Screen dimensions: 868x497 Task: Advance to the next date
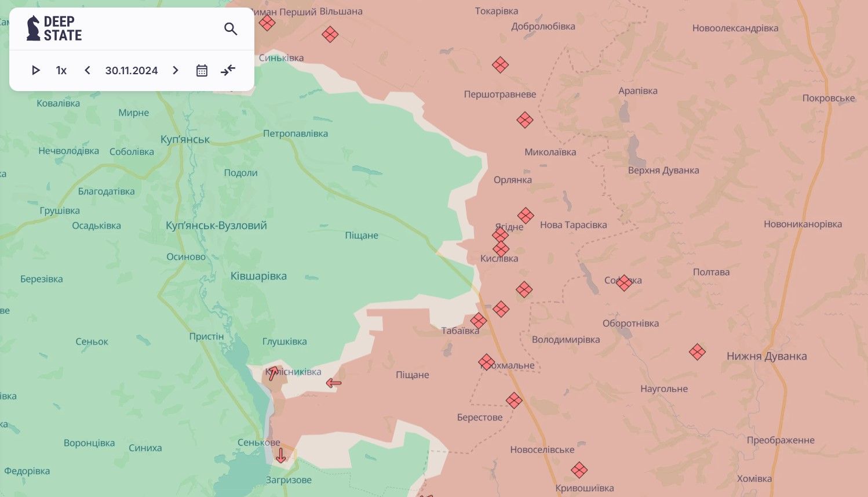176,70
